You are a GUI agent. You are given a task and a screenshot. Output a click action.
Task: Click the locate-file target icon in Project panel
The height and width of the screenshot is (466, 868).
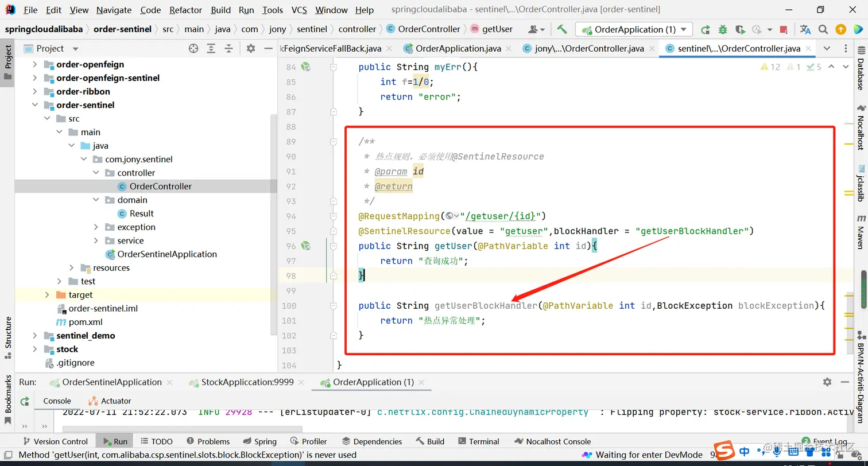tap(193, 49)
